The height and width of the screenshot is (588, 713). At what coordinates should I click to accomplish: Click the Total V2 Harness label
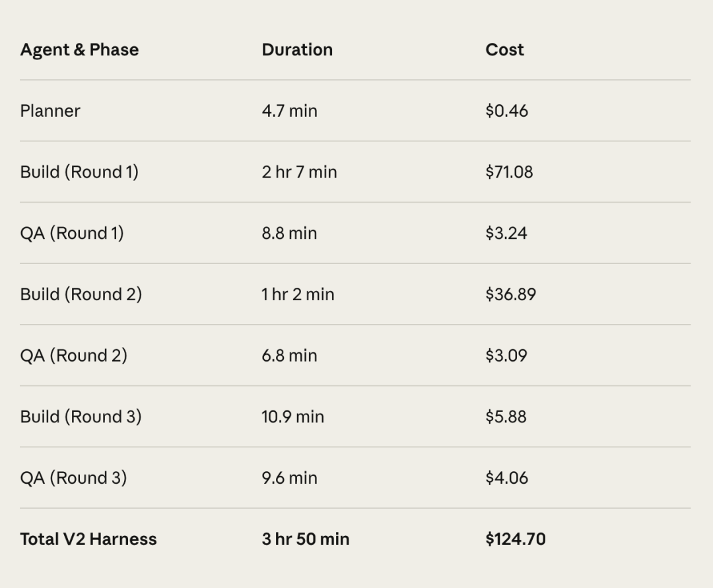click(x=88, y=539)
